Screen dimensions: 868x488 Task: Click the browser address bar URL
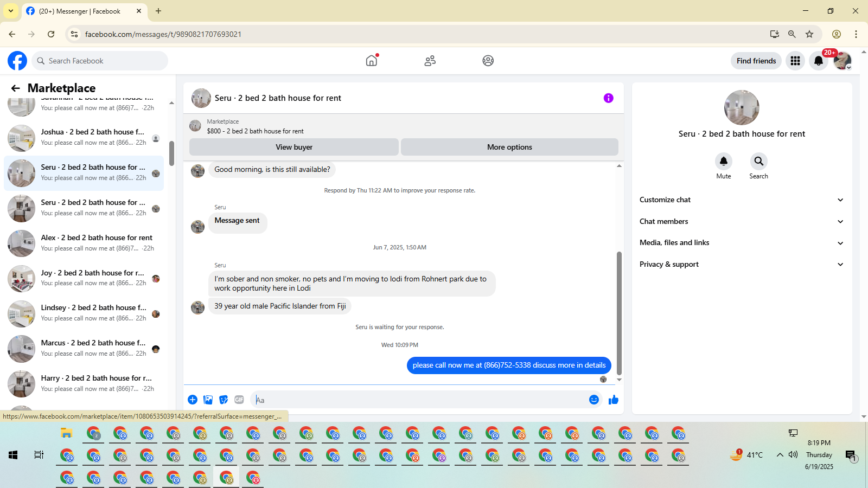[163, 34]
